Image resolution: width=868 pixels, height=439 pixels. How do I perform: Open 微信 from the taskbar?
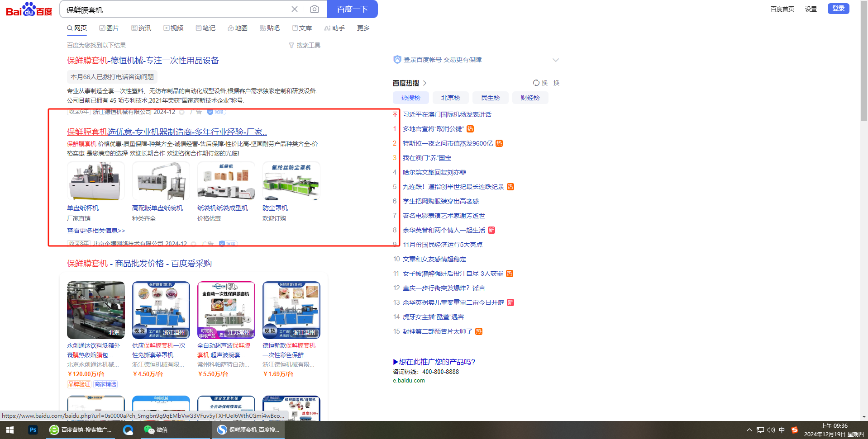click(x=156, y=430)
